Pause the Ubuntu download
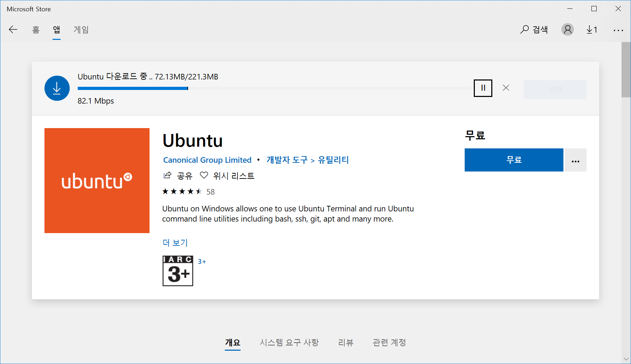631x364 pixels. tap(483, 88)
